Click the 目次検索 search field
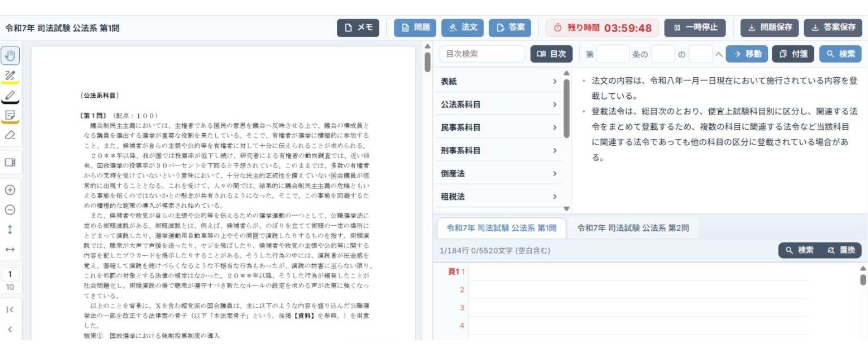This screenshot has width=868, height=363. pos(482,54)
